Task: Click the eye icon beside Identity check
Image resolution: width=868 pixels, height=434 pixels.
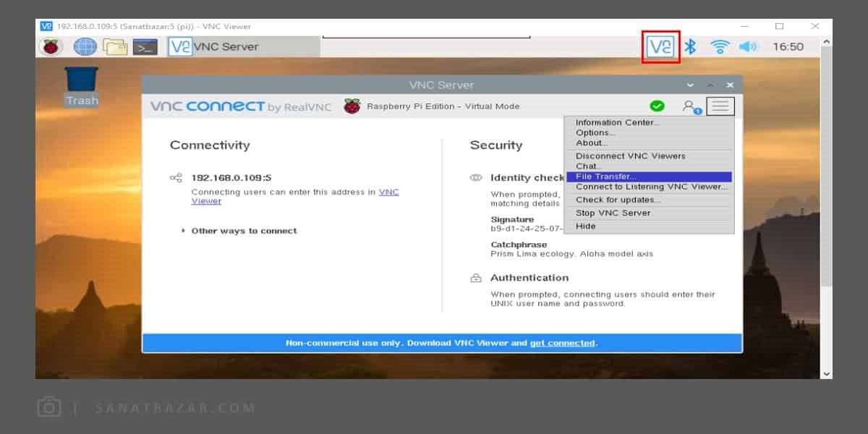Action: tap(476, 177)
